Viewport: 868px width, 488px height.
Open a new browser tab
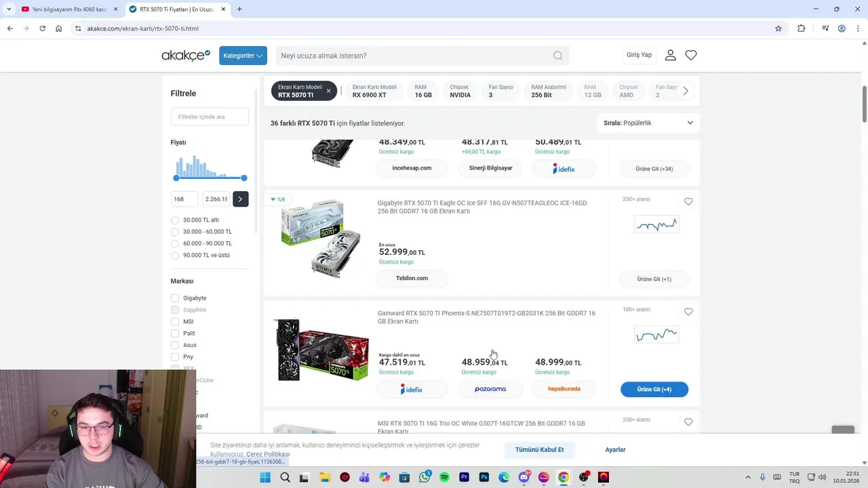point(239,9)
